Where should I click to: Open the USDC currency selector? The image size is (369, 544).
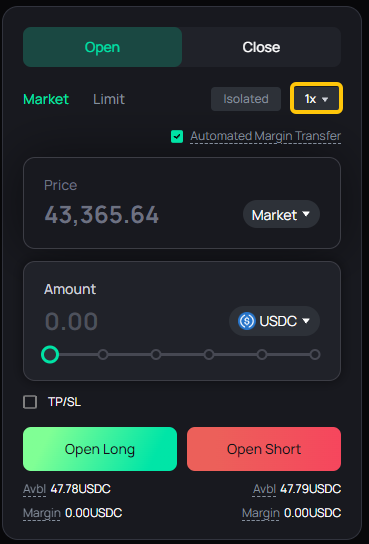tap(274, 321)
